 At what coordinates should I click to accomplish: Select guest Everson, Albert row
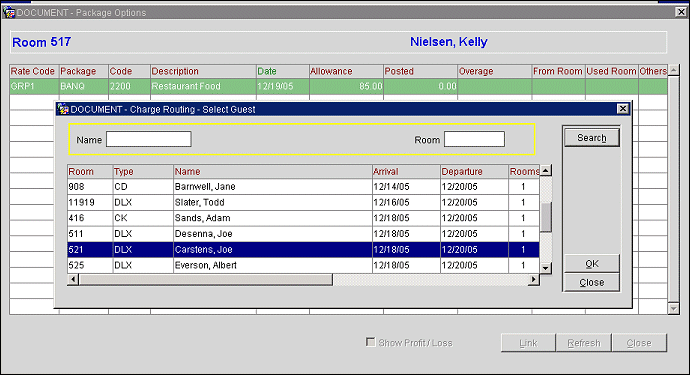[x=303, y=265]
